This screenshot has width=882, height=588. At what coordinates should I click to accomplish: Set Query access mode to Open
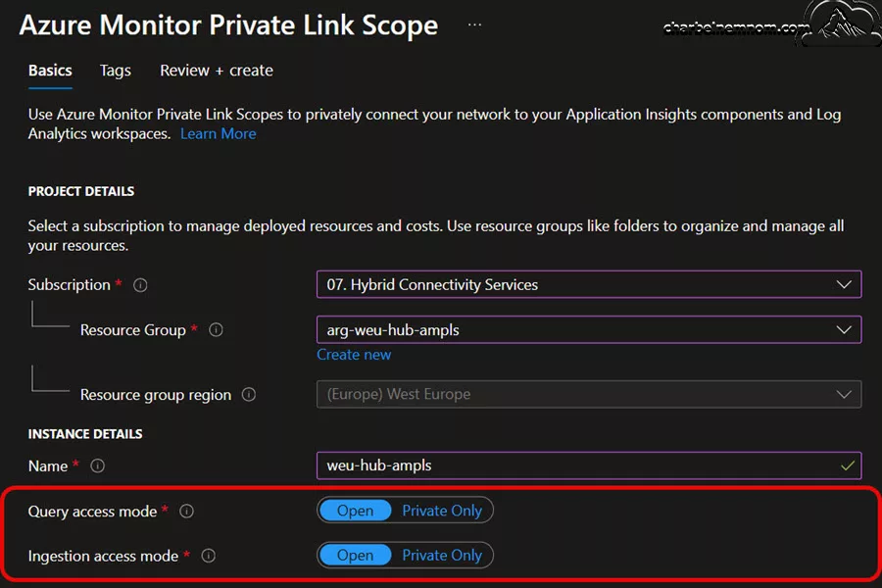tap(355, 511)
